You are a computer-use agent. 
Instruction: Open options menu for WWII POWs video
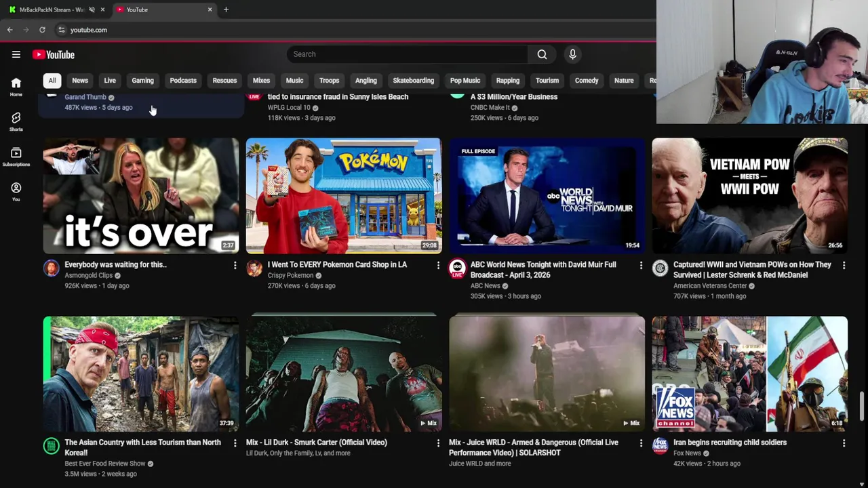844,265
